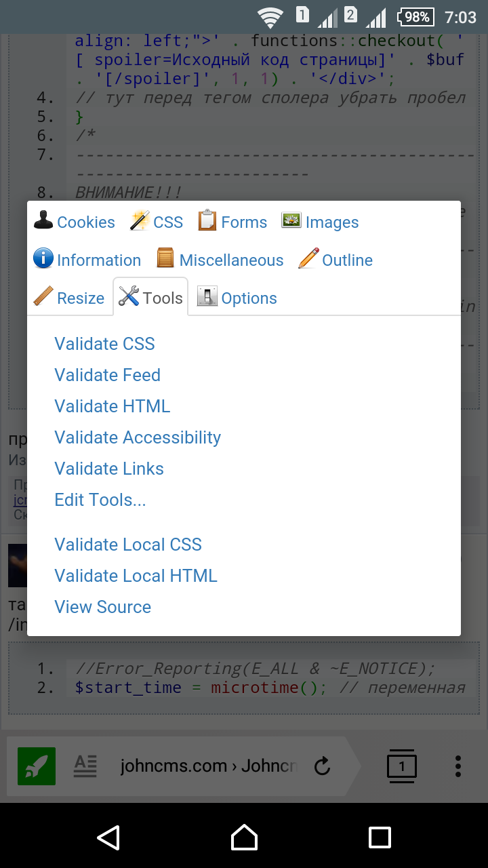Viewport: 488px width, 868px height.
Task: Open the Forms tab
Action: coord(232,222)
